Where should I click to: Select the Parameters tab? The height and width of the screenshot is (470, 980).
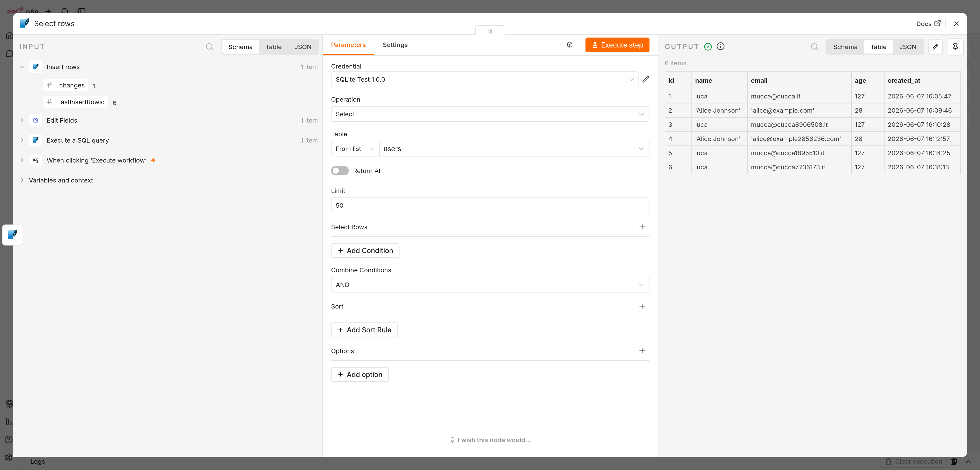point(348,45)
